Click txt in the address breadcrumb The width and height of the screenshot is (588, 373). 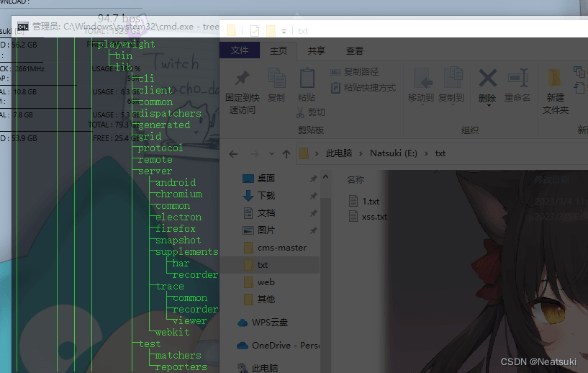pos(440,153)
